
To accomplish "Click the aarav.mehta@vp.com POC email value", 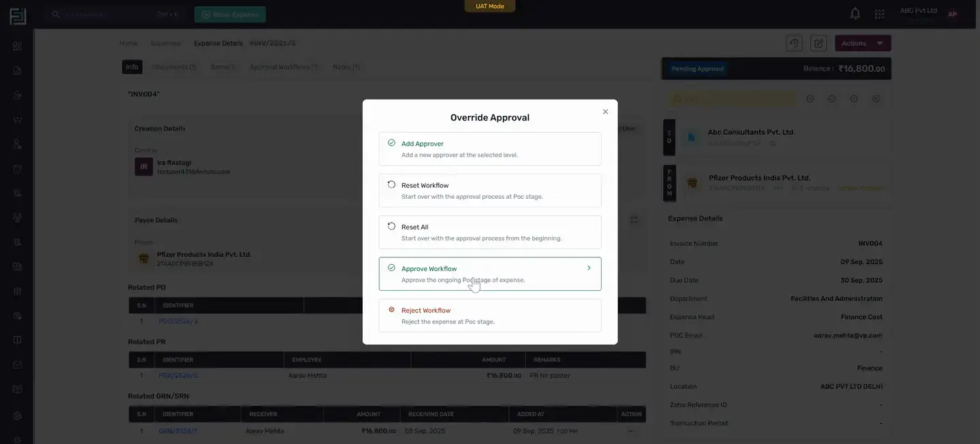I will 848,335.
